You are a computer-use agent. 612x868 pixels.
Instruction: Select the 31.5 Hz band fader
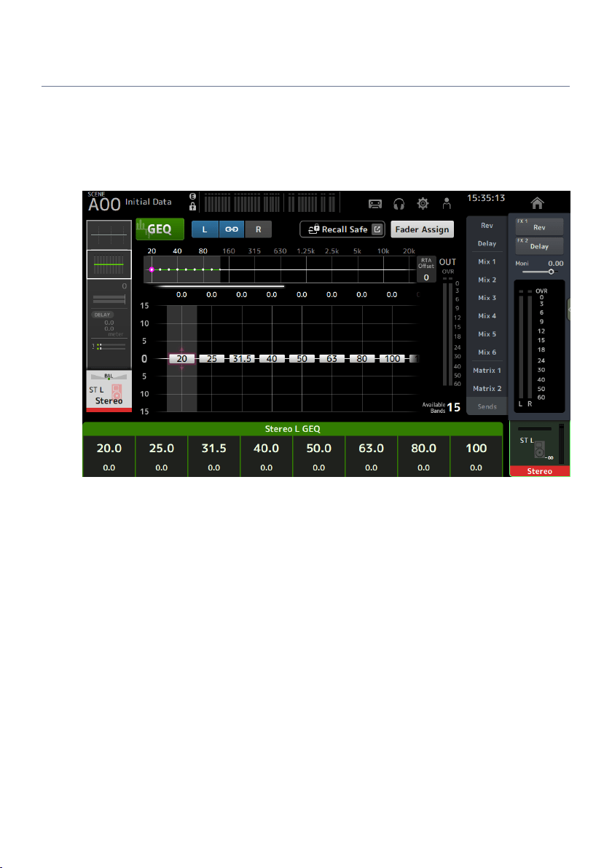click(241, 359)
